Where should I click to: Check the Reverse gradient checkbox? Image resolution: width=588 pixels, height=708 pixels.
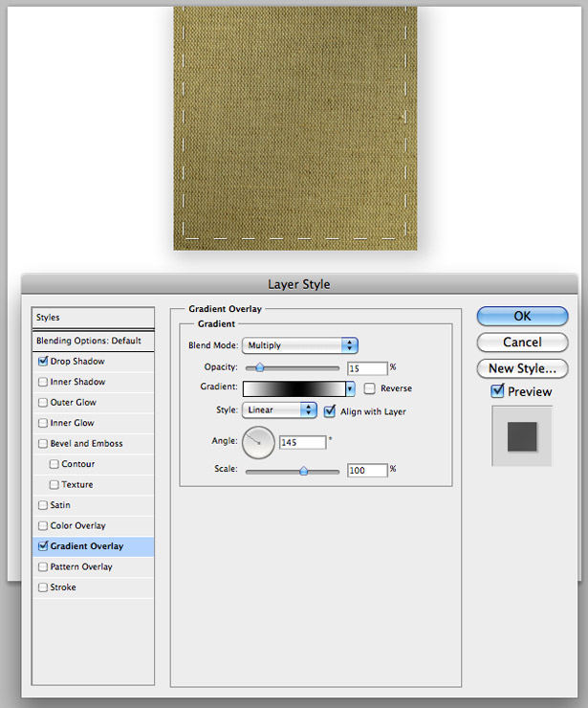point(370,388)
